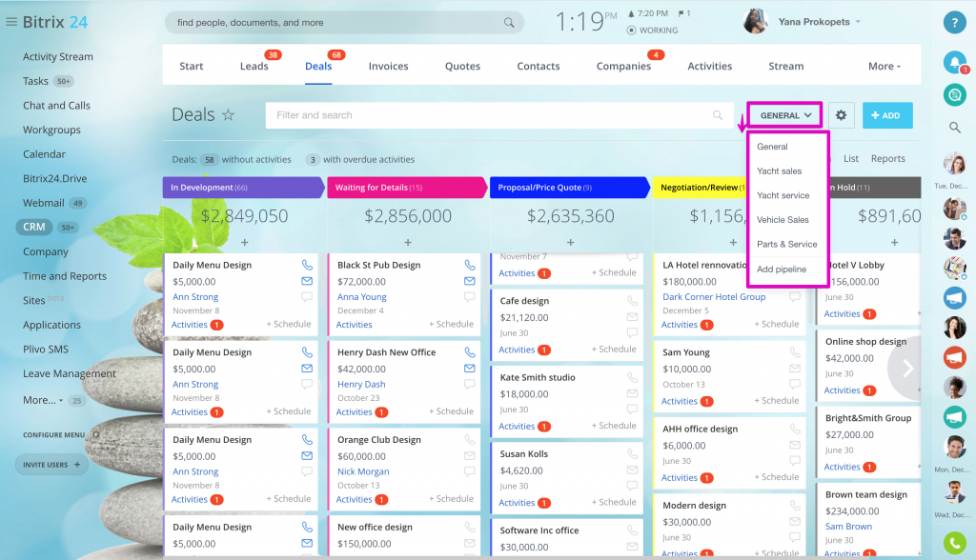This screenshot has width=976, height=560.
Task: Switch to the Leads tab
Action: [254, 66]
